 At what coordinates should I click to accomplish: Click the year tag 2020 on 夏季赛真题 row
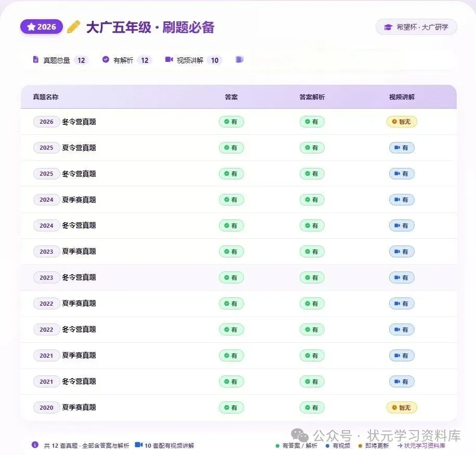[x=46, y=407]
